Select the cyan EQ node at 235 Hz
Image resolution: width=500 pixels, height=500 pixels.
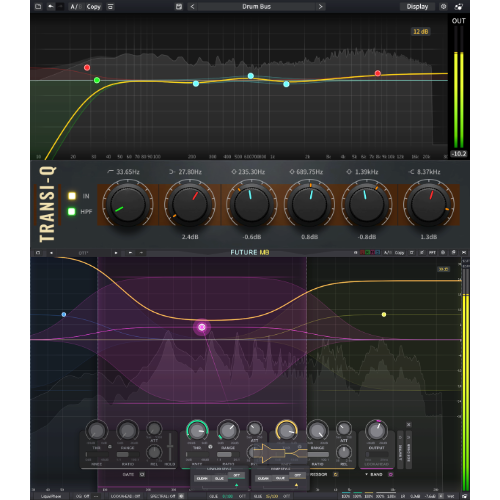[196, 83]
